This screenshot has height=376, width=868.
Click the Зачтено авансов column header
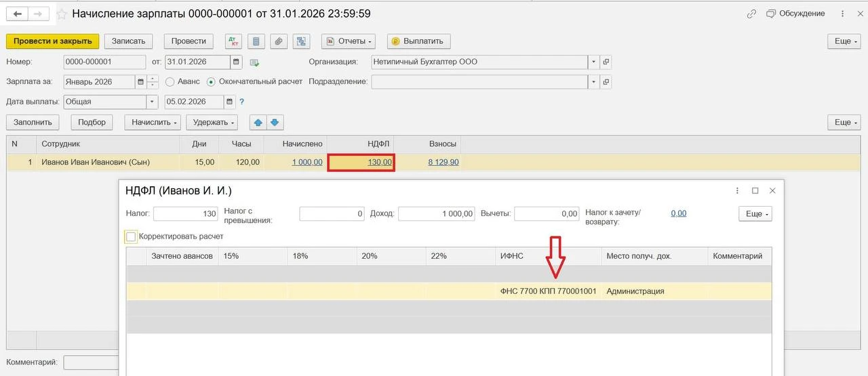point(182,256)
